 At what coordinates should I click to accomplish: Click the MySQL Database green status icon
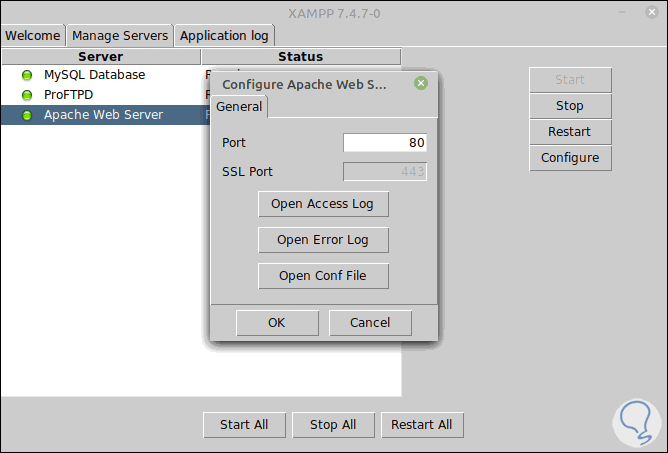[27, 75]
